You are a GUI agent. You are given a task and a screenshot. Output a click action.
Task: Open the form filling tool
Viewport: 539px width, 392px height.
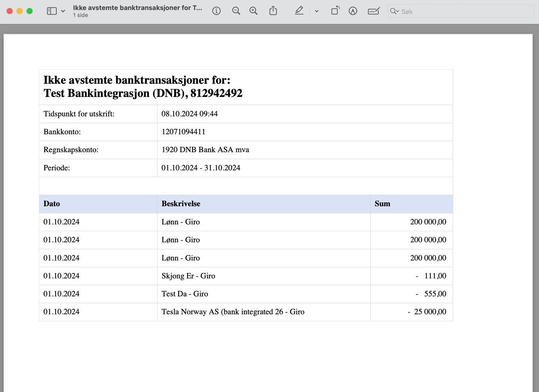coord(374,11)
